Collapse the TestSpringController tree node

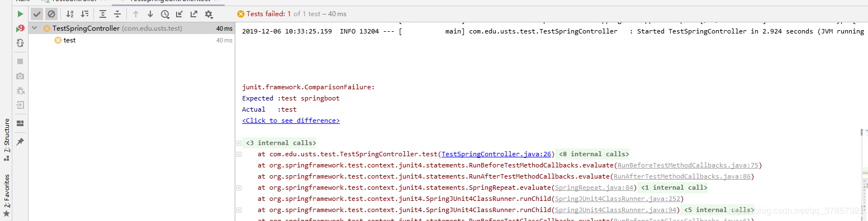[x=35, y=28]
